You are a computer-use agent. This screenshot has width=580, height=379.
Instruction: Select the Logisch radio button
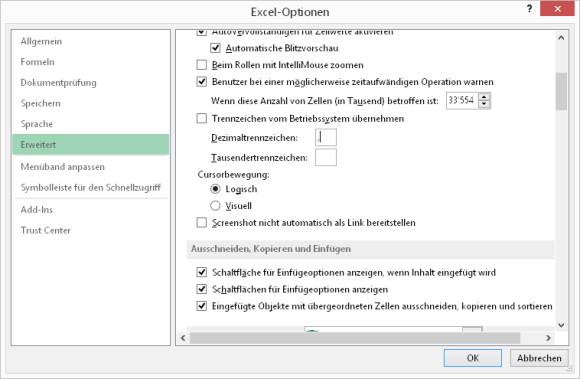(215, 189)
